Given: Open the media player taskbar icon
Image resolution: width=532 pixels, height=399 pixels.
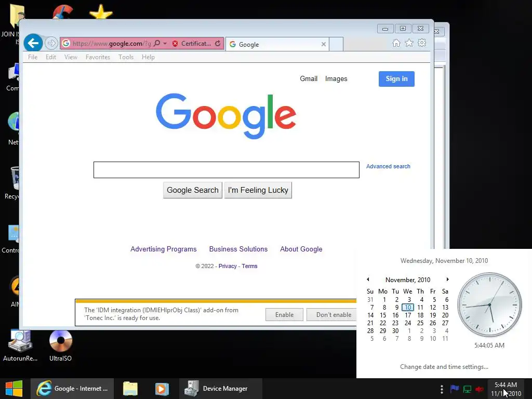Looking at the screenshot, I should tap(162, 389).
